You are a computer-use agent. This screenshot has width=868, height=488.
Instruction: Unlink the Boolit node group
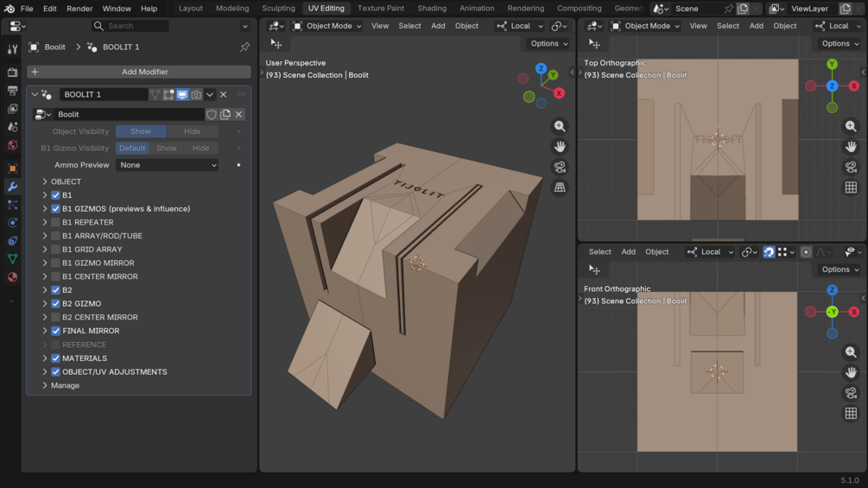pyautogui.click(x=238, y=115)
